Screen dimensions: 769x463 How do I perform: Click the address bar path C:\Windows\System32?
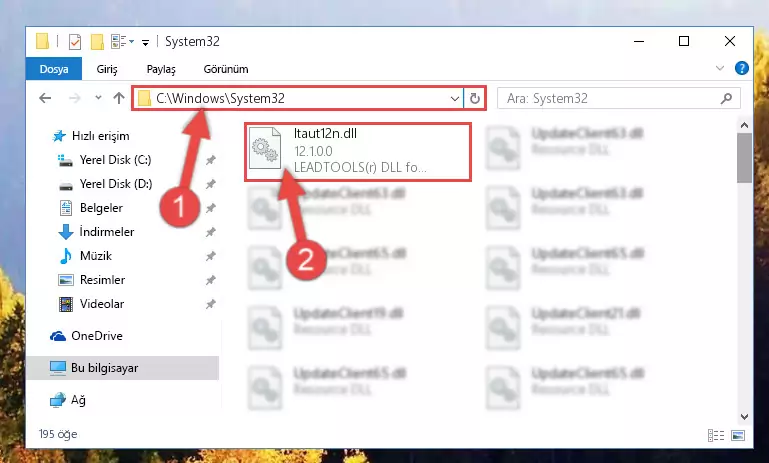click(220, 98)
